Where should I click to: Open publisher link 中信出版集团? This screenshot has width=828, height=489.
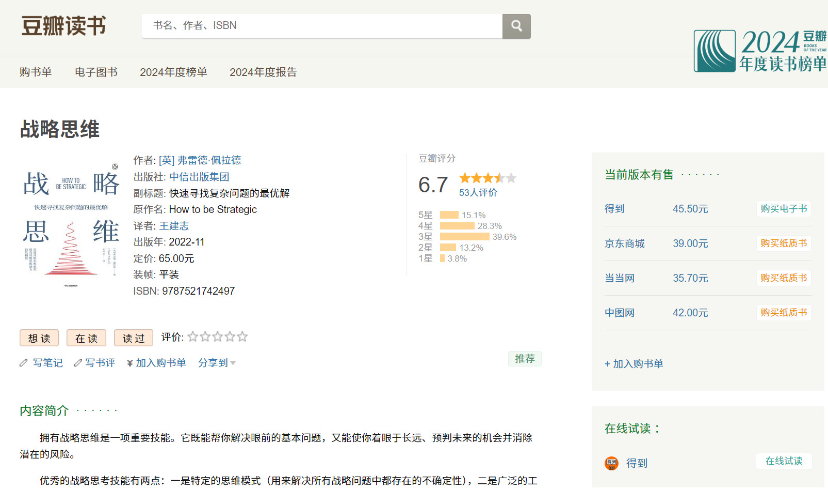click(x=199, y=176)
